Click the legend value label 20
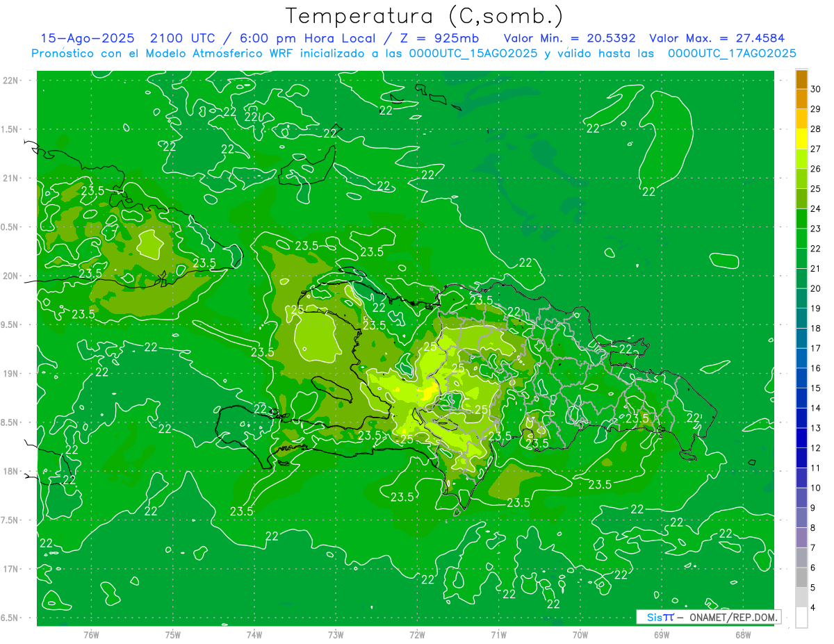This screenshot has height=644, width=834. [815, 288]
